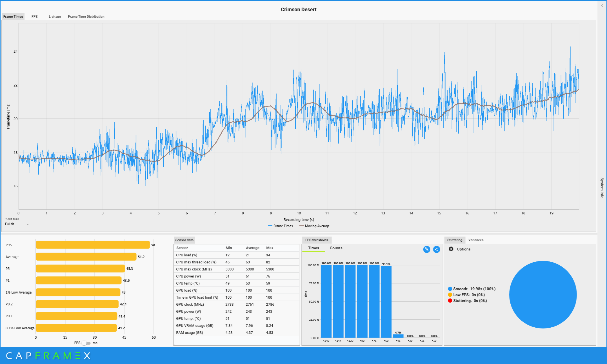Viewport: 607px width, 364px height.
Task: Collapse side panel with top-right chevron
Action: [x=602, y=6]
